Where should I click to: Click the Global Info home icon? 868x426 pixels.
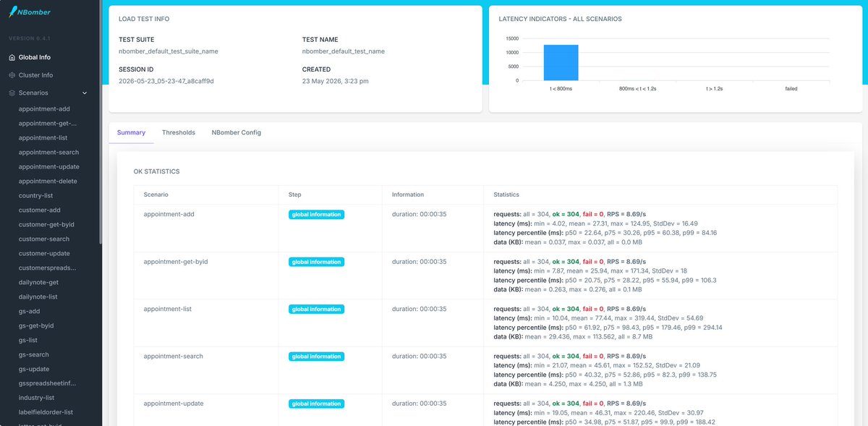pos(12,57)
